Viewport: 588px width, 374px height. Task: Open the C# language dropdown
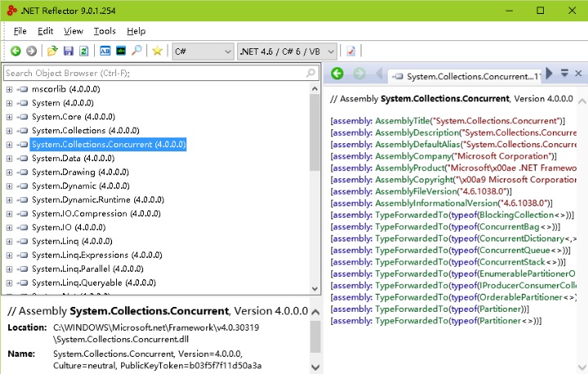(x=203, y=51)
